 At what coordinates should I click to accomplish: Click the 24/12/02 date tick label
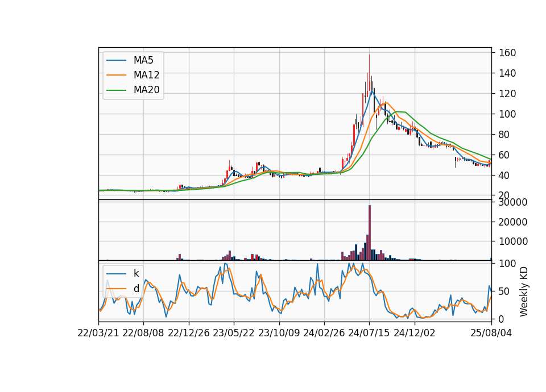pyautogui.click(x=415, y=333)
